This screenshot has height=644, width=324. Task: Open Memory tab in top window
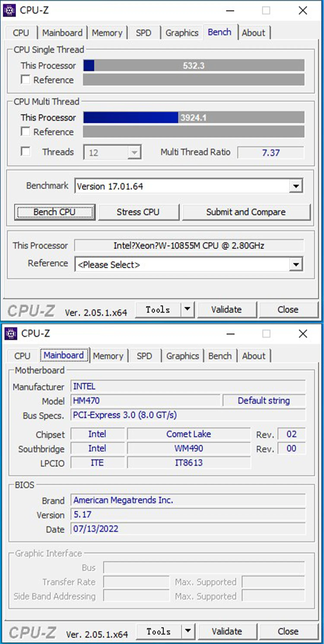[x=107, y=33]
